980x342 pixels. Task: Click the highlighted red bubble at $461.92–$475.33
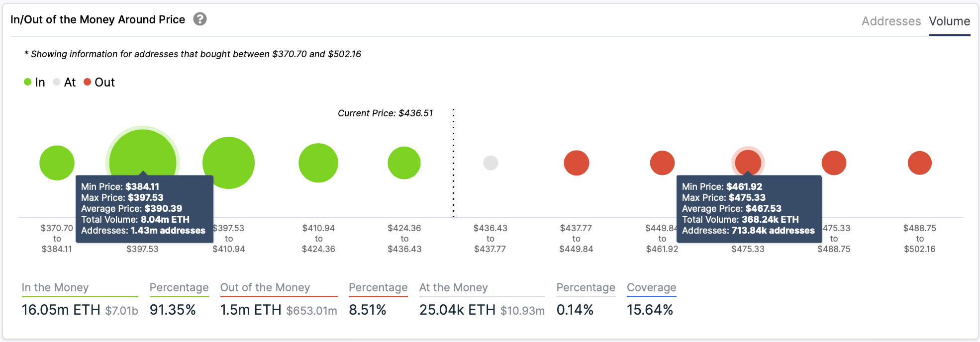748,161
